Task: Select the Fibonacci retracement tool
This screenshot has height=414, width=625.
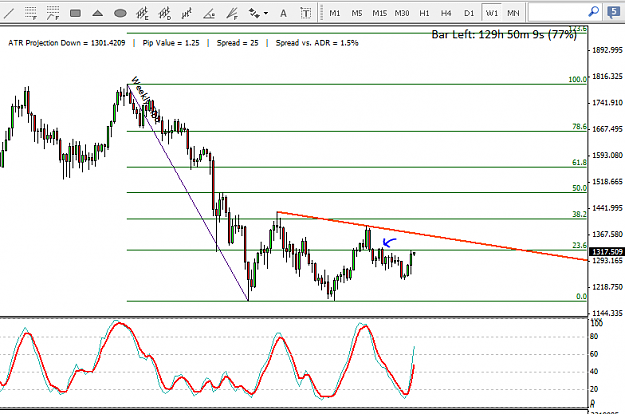Action: coord(31,14)
